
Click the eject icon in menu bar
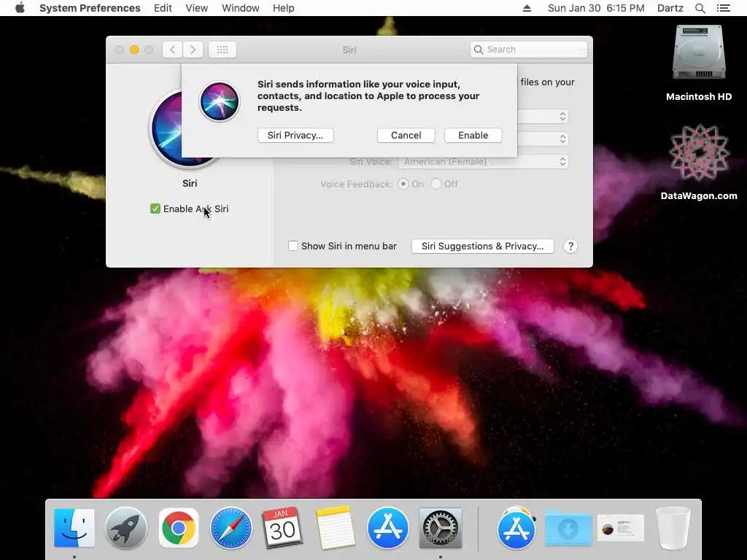click(527, 8)
